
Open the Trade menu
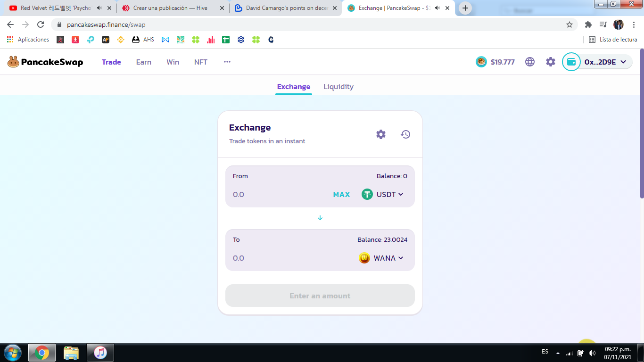[111, 62]
